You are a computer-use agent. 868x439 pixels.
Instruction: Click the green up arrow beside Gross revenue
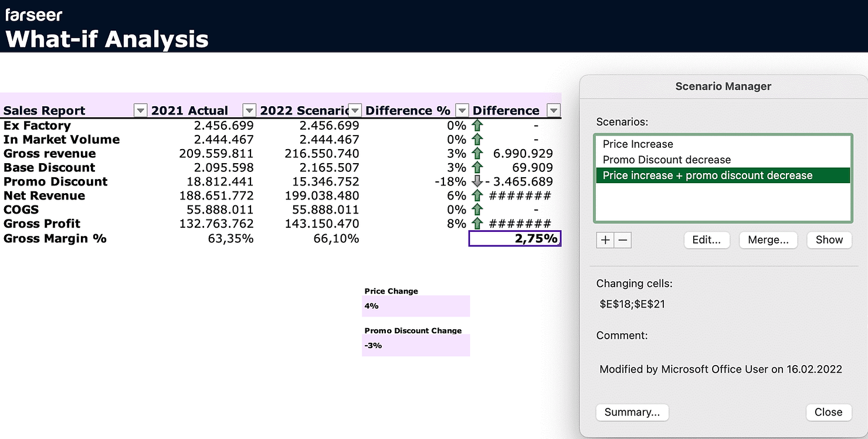click(478, 153)
